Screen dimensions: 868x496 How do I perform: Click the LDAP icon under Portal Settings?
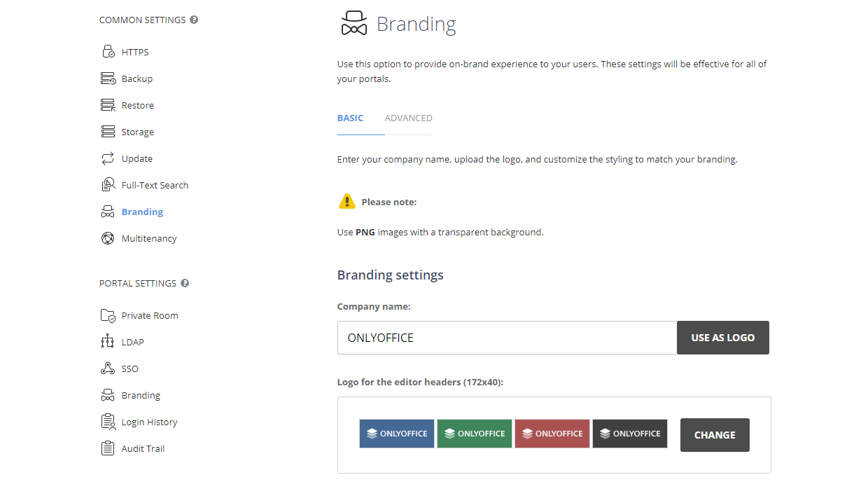pyautogui.click(x=108, y=341)
